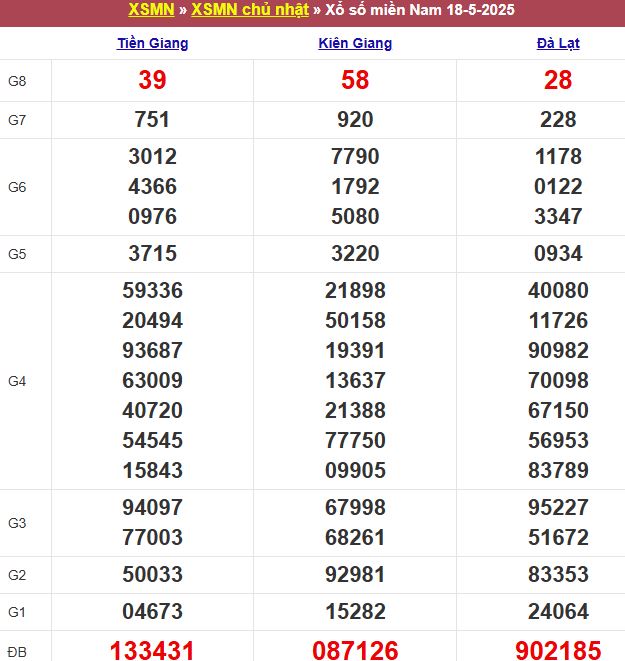625x661 pixels.
Task: Click G6 number 0122
Action: 558,186
